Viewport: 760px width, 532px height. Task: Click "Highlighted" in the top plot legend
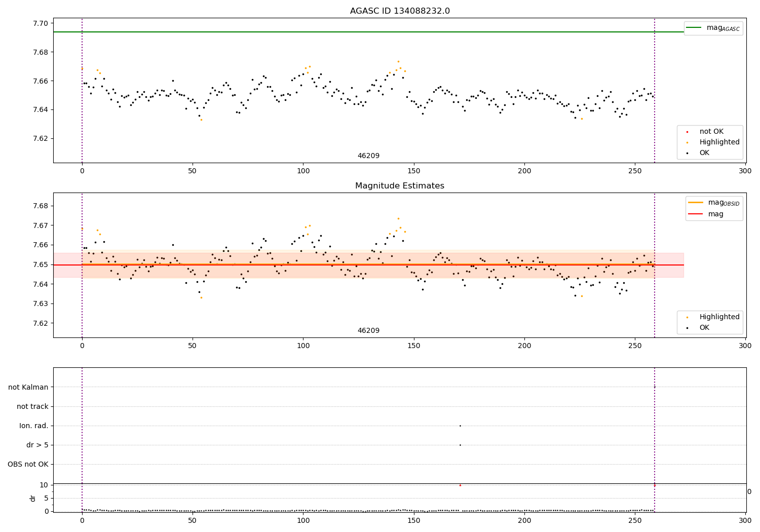719,142
